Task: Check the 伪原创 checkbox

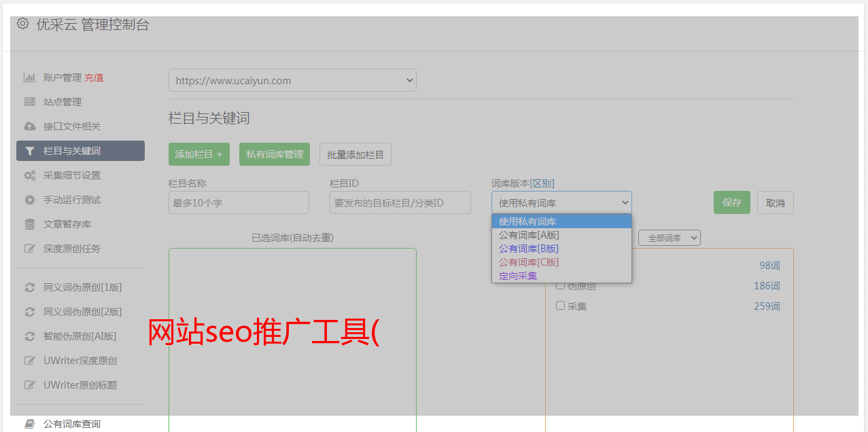Action: click(x=561, y=285)
